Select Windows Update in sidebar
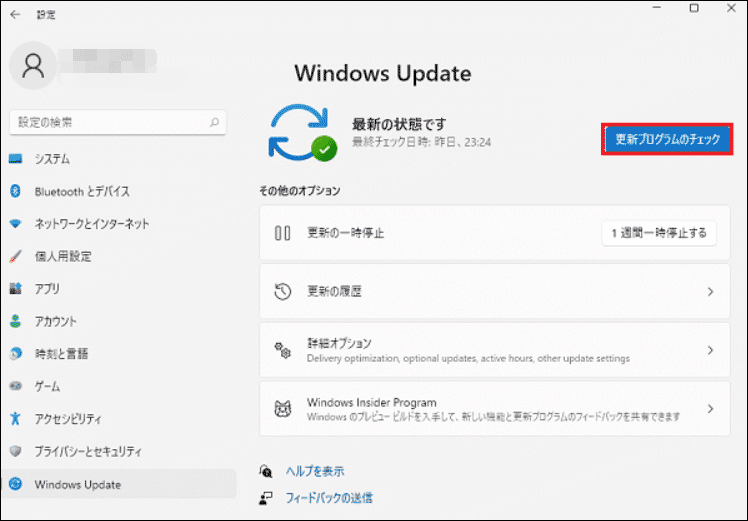748x521 pixels. (118, 484)
